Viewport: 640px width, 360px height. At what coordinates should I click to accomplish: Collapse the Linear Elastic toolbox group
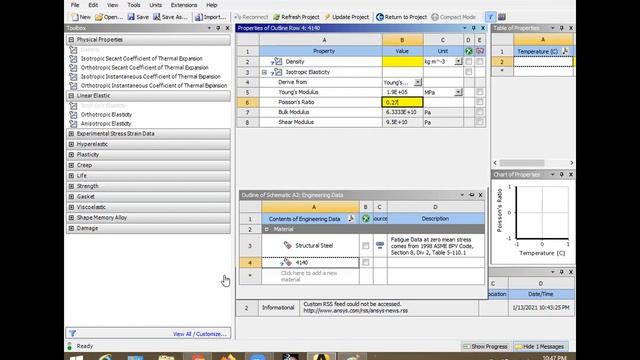[x=71, y=96]
